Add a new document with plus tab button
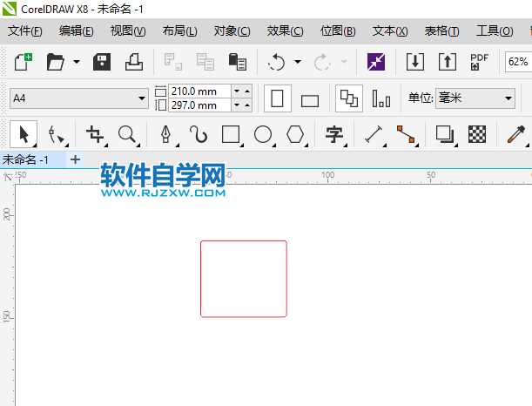This screenshot has height=406, width=532. pos(75,159)
